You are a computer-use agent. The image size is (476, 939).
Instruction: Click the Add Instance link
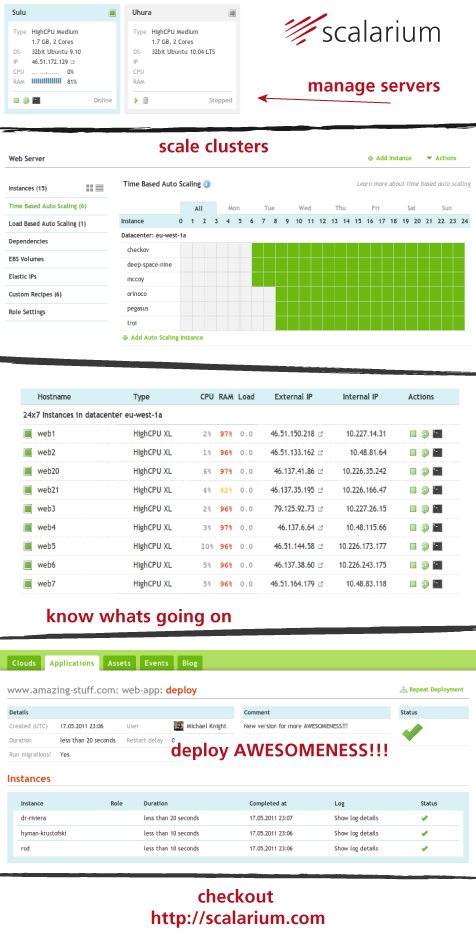390,158
